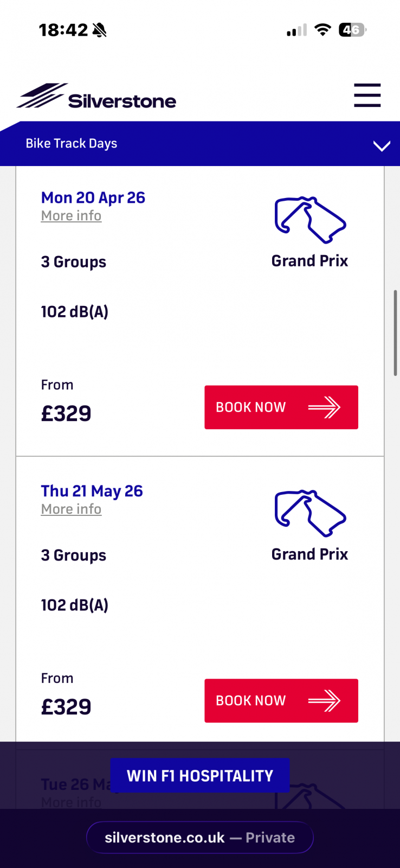This screenshot has width=400, height=868.
Task: Open the Bike Track Days section menu
Action: tap(72, 144)
